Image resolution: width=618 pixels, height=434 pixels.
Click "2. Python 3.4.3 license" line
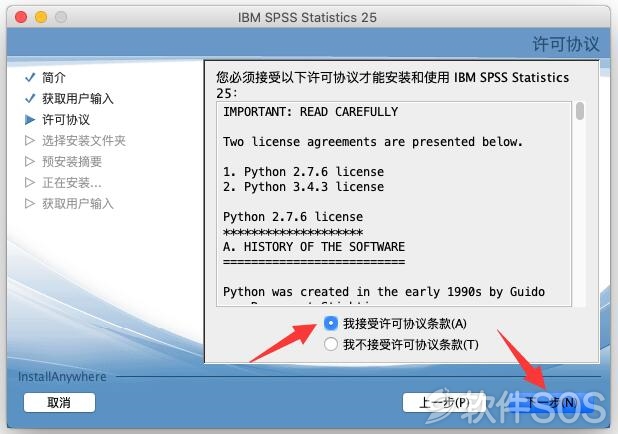tap(303, 186)
